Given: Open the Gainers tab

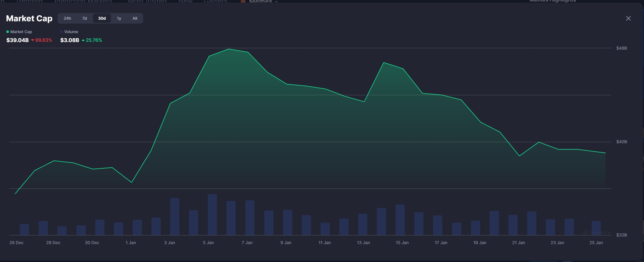Looking at the screenshot, I should [x=216, y=2].
